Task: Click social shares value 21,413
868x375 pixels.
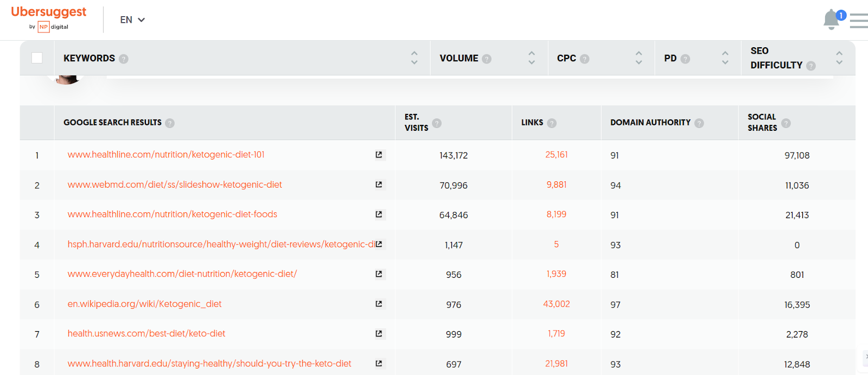Action: (x=797, y=215)
